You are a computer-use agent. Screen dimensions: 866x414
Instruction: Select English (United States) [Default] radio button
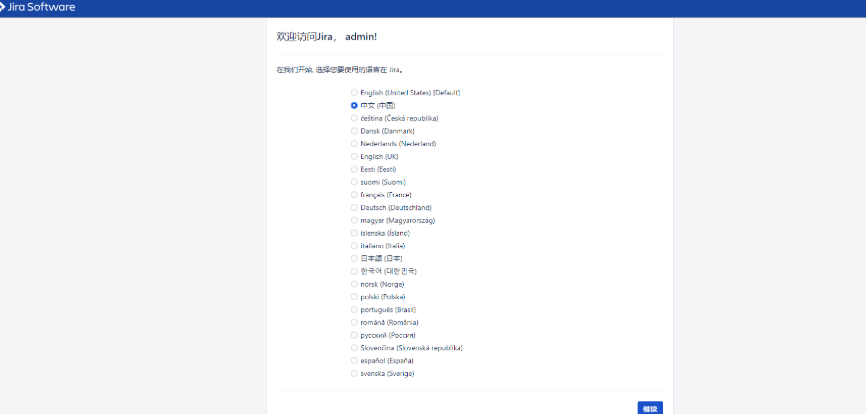355,93
